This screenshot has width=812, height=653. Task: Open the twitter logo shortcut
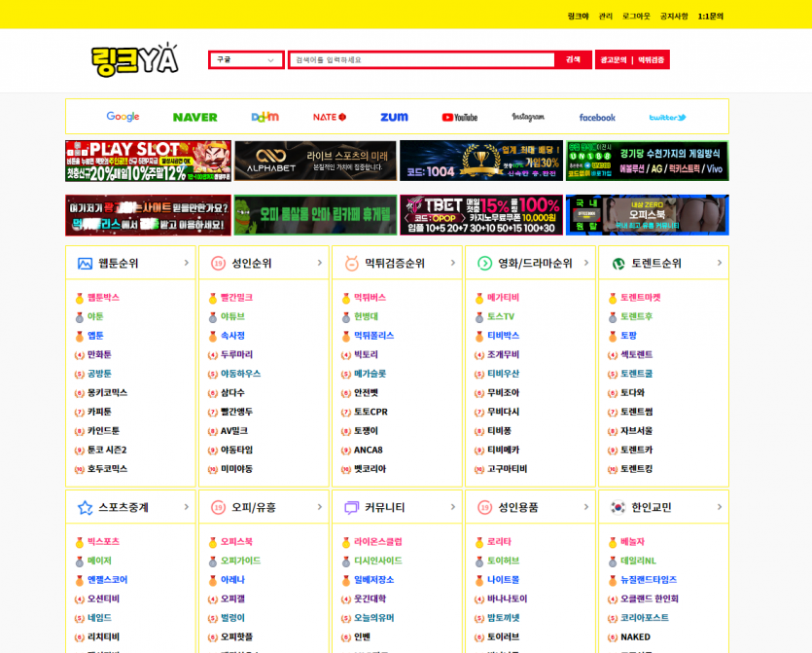coord(667,117)
